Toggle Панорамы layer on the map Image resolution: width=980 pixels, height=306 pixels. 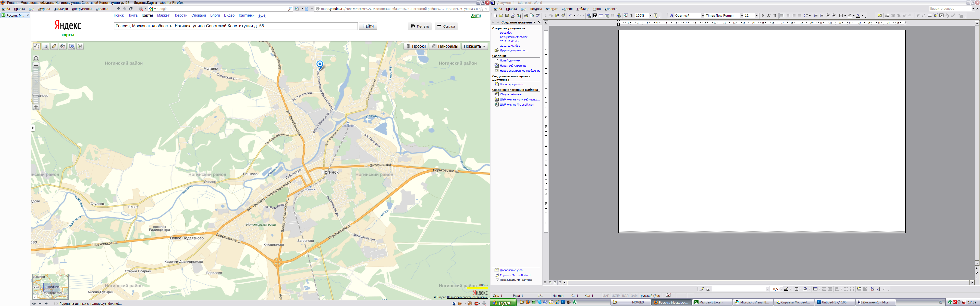pyautogui.click(x=445, y=46)
